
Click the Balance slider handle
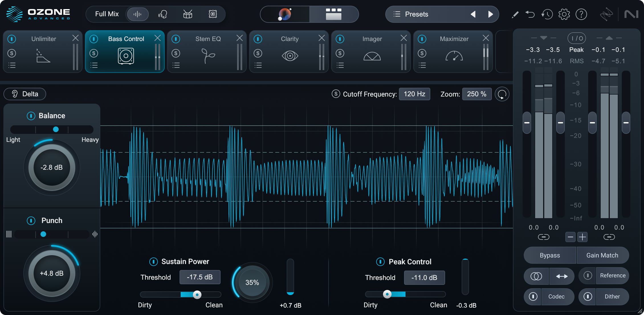56,130
